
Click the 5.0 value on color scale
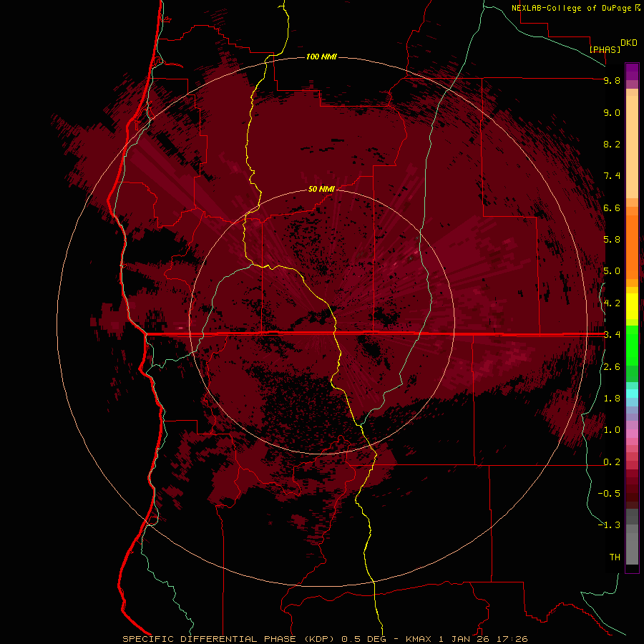[x=612, y=271]
